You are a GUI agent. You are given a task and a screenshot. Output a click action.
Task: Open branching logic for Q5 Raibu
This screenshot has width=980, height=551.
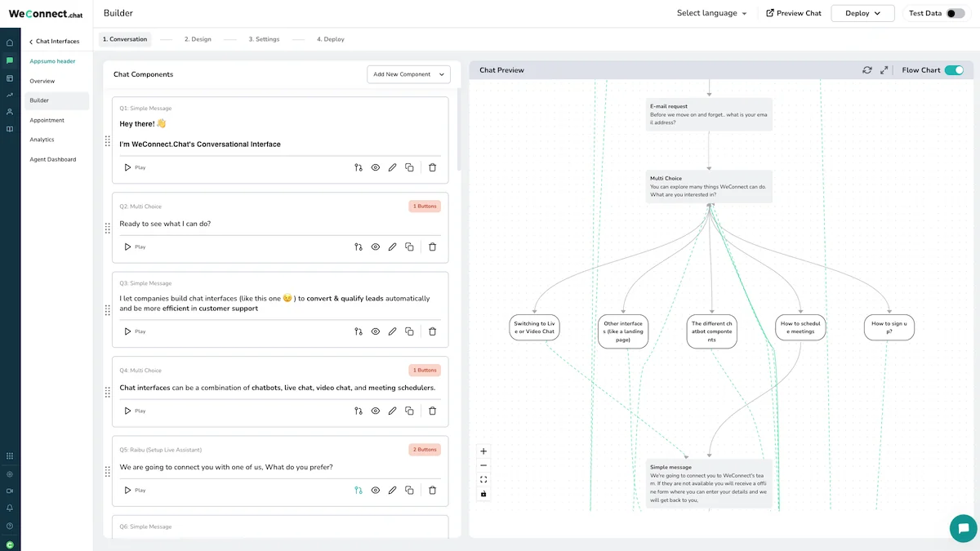359,491
